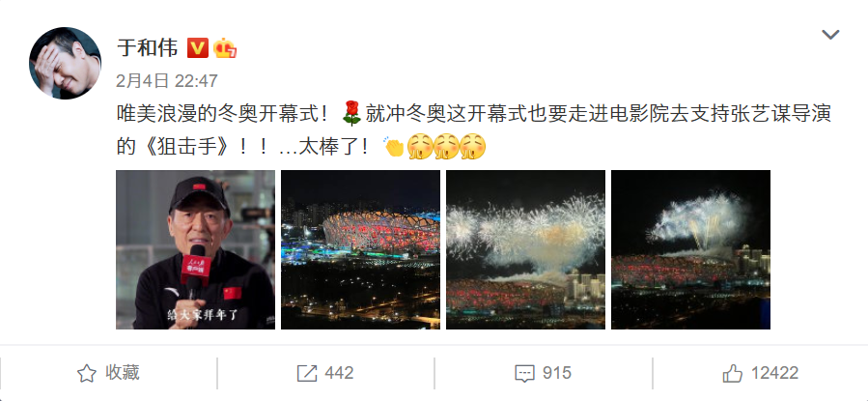Click the repost count 442
This screenshot has height=401, width=868.
click(339, 373)
